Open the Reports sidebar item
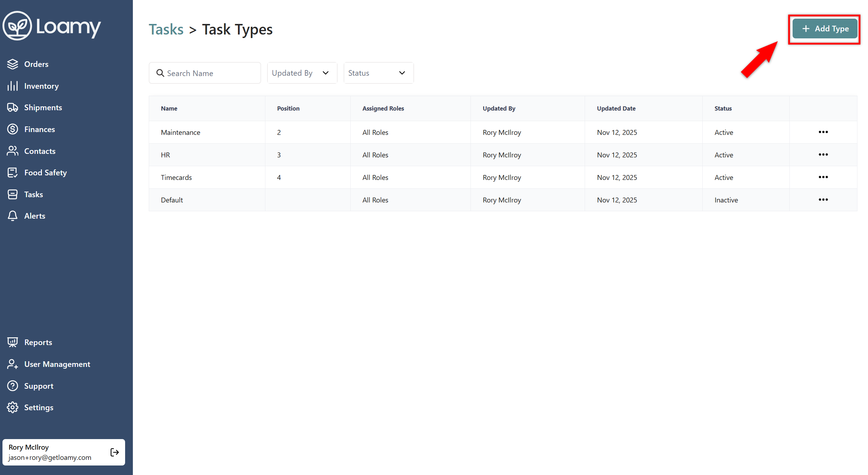 point(38,342)
